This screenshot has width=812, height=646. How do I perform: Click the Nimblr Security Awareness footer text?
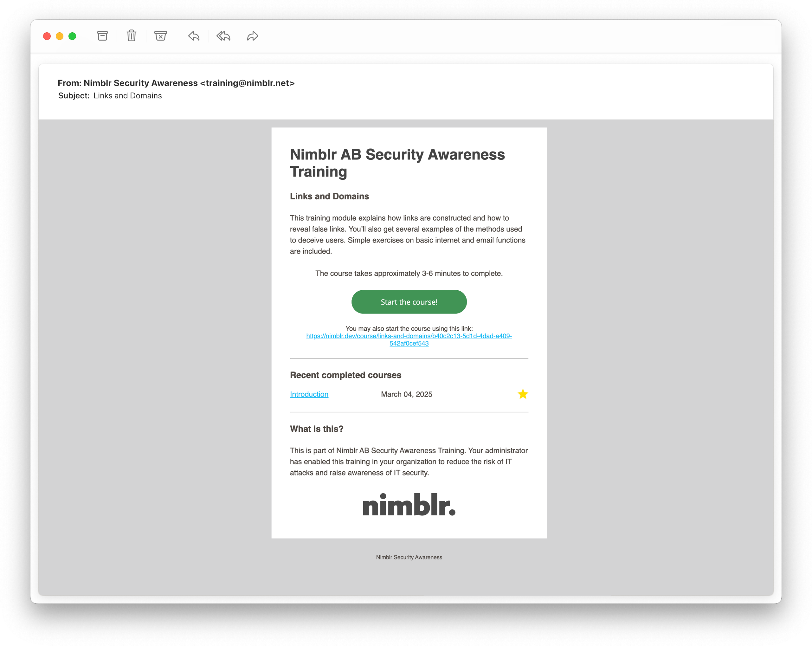[409, 557]
